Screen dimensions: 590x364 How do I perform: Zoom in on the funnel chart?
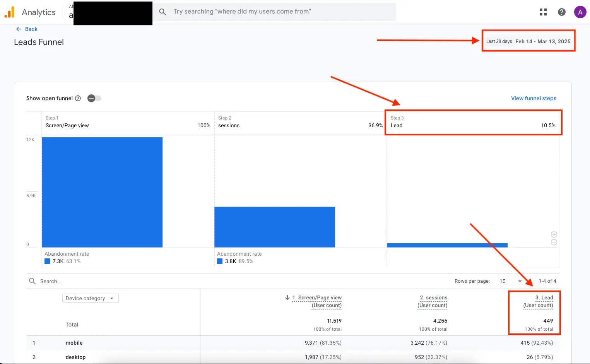click(554, 234)
